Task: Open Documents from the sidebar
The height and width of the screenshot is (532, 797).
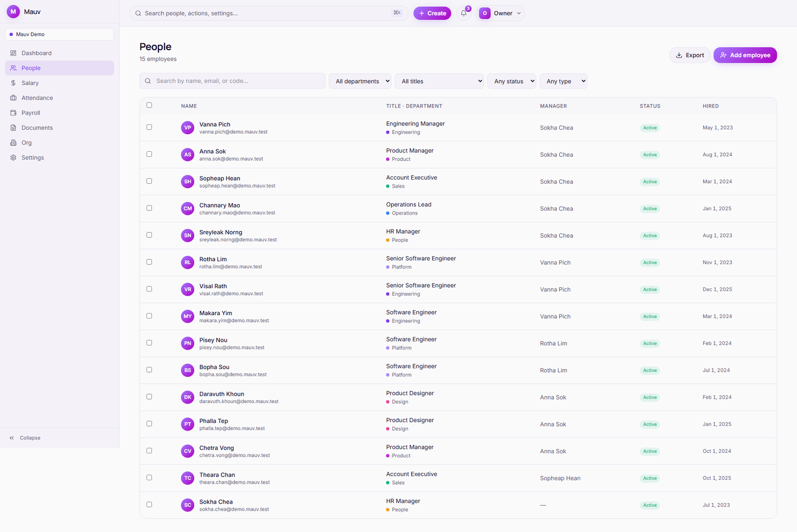Action: pyautogui.click(x=59, y=128)
